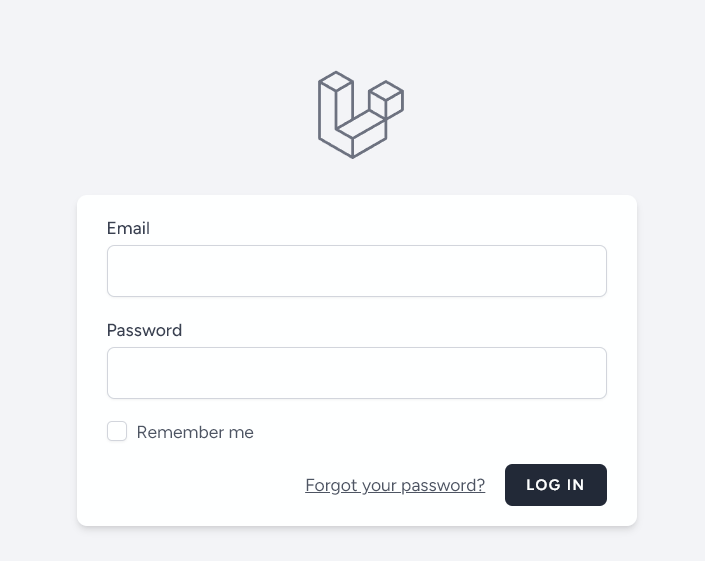Focus the Password input field

click(357, 373)
